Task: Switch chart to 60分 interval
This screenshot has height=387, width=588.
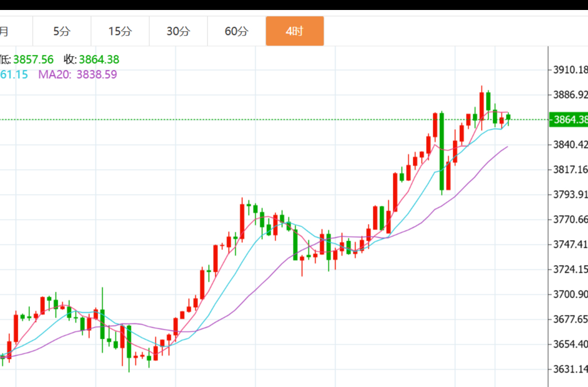Action: (236, 31)
